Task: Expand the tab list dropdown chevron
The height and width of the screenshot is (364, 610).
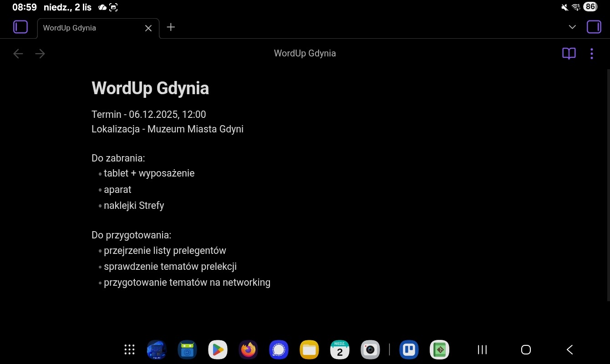Action: pyautogui.click(x=572, y=27)
